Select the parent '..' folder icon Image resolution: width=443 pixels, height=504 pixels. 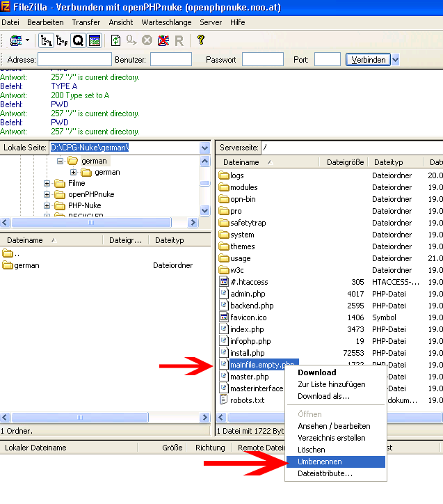tap(8, 253)
